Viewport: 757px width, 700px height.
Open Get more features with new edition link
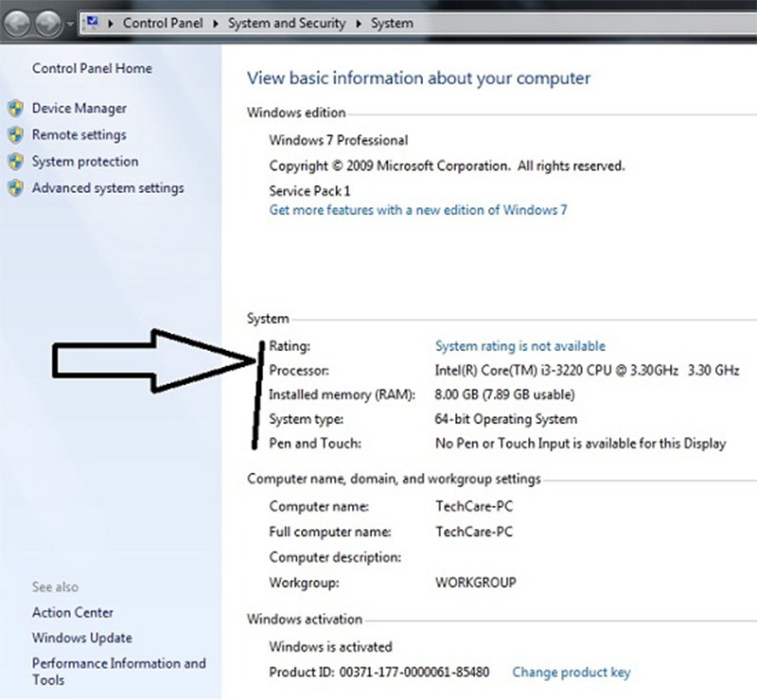[418, 210]
